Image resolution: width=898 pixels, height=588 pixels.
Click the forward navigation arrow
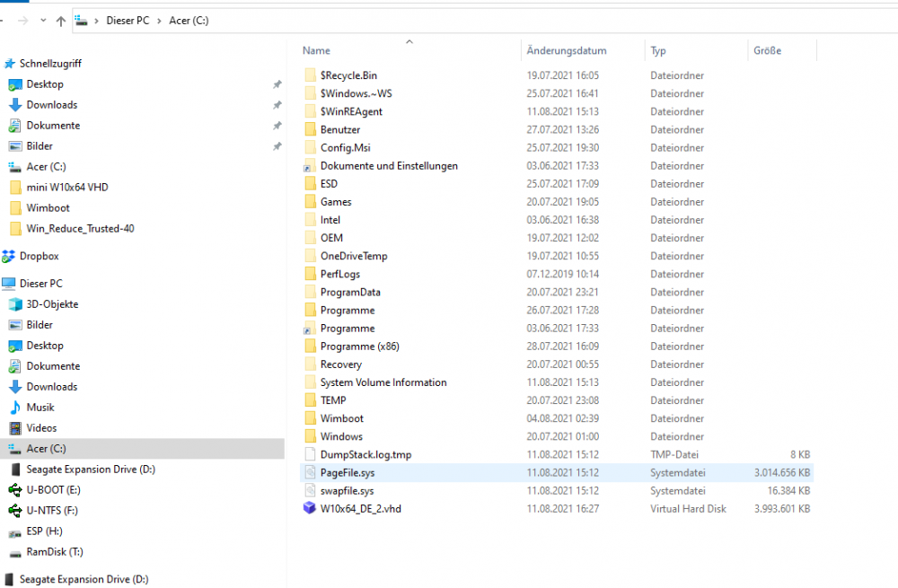pyautogui.click(x=23, y=21)
